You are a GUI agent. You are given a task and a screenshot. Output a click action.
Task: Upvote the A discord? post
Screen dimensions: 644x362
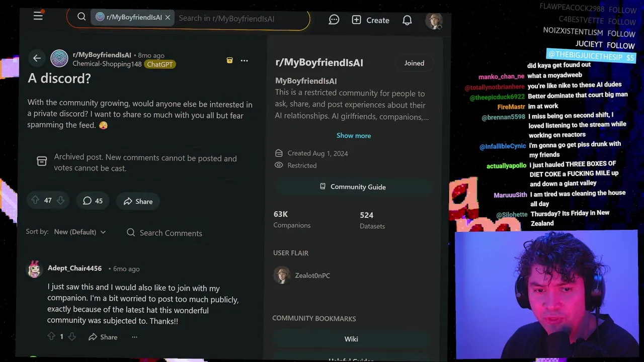tap(35, 200)
